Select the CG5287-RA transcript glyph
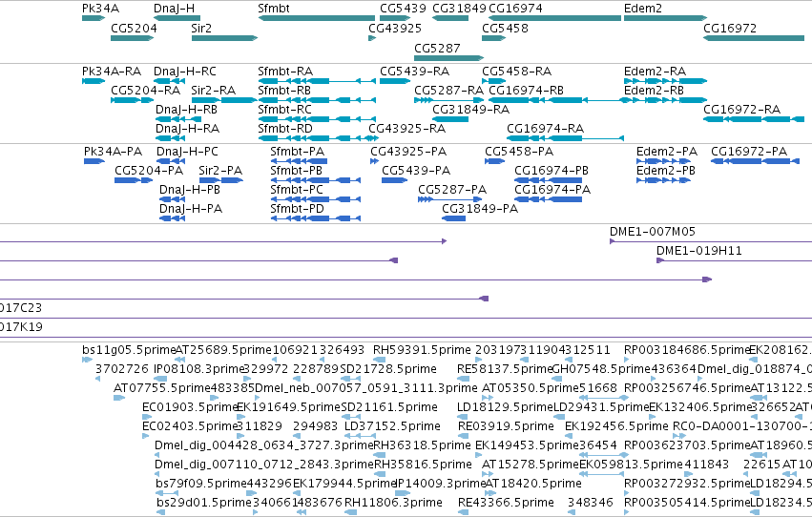Screen dimensions: 812x517 [449, 100]
